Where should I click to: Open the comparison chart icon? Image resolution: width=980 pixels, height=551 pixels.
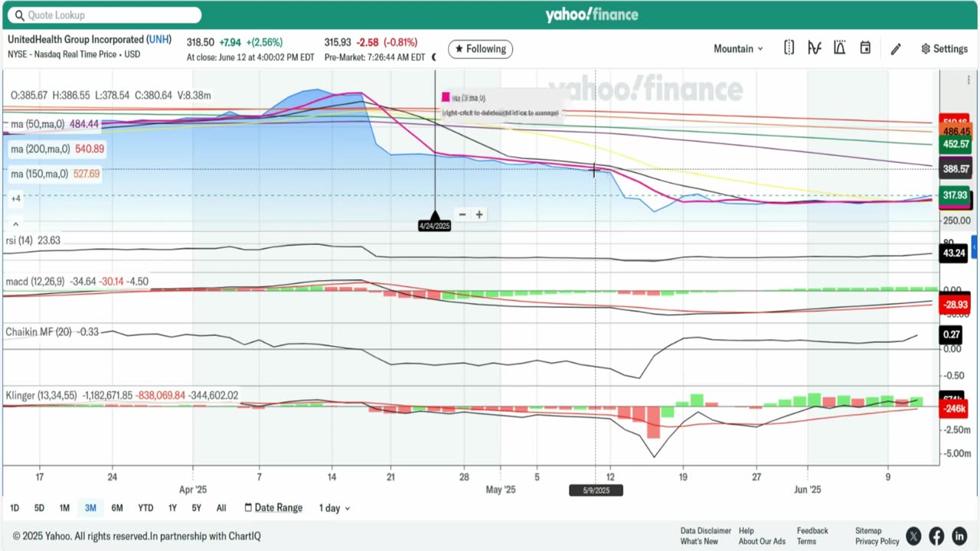(839, 48)
